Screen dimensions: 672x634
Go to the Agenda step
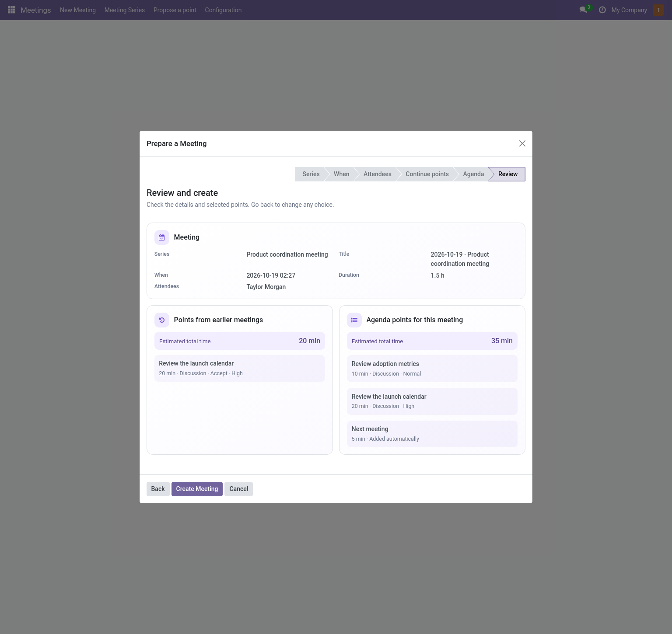473,174
